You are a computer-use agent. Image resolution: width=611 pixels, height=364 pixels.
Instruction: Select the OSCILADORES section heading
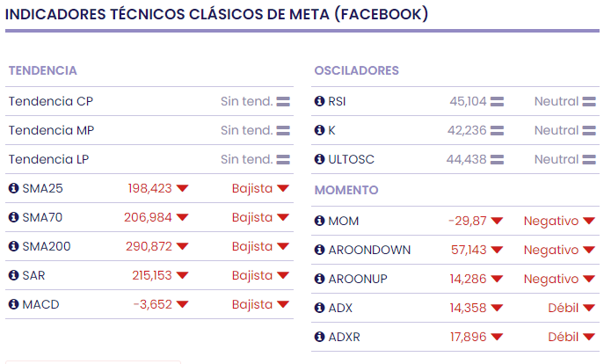356,70
